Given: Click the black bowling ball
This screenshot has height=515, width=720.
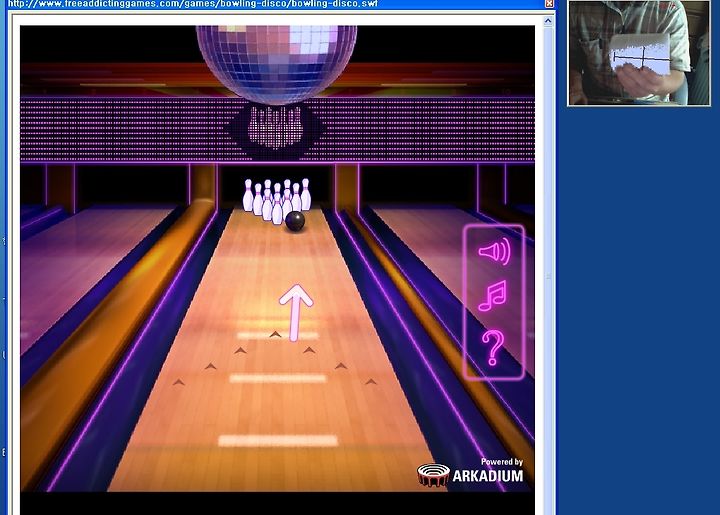Looking at the screenshot, I should coord(295,222).
